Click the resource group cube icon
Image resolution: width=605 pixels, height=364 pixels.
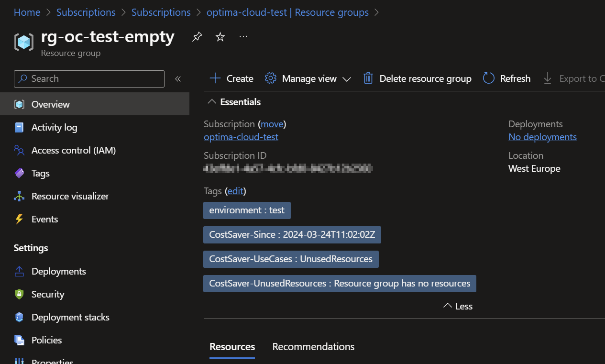(24, 42)
